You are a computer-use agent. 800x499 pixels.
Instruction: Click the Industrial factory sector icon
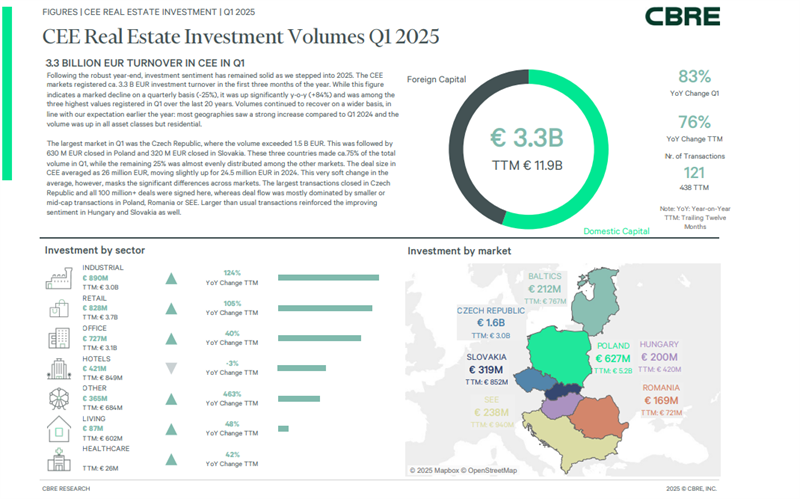(x=60, y=278)
